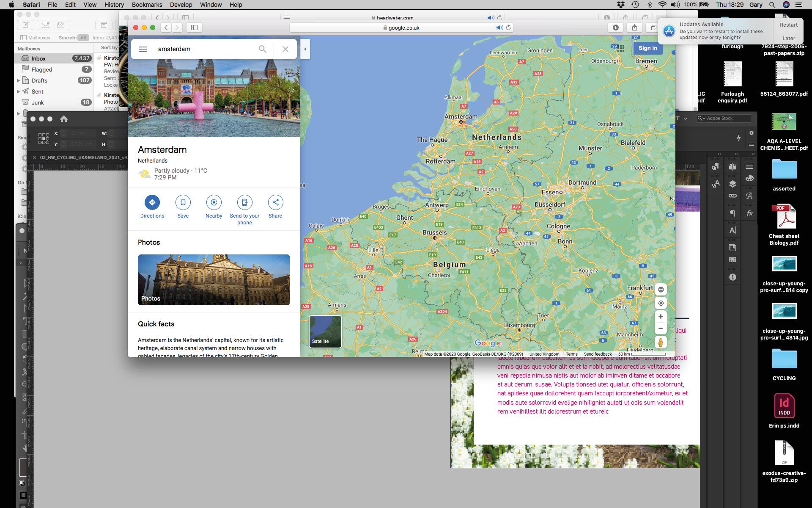Open InDesign Layers panel

(x=732, y=184)
